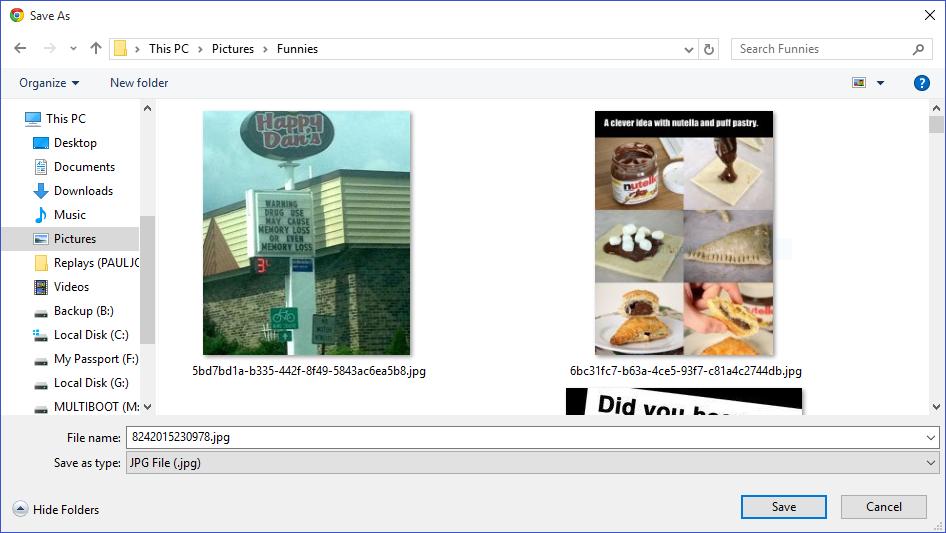The width and height of the screenshot is (946, 533).
Task: Click the Downloads arrow icon
Action: click(x=40, y=191)
